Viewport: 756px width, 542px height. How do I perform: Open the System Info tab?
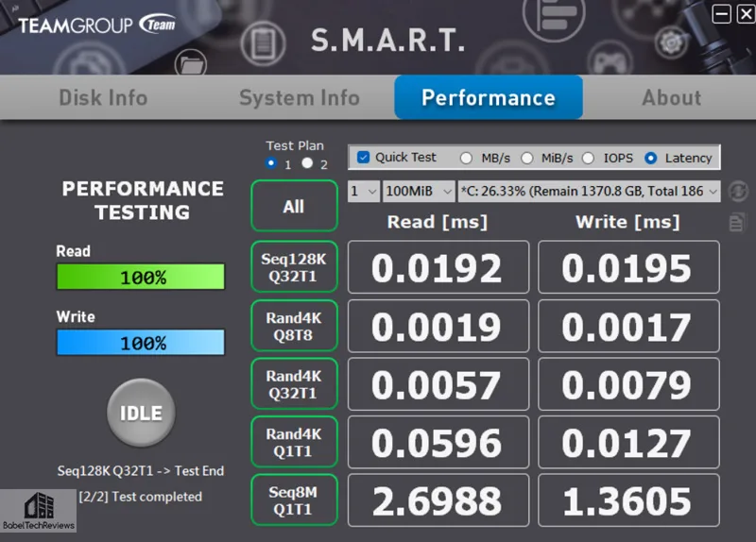coord(300,98)
